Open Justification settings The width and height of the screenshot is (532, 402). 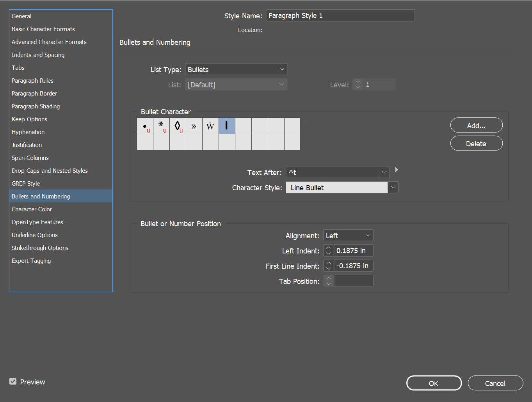61,145
